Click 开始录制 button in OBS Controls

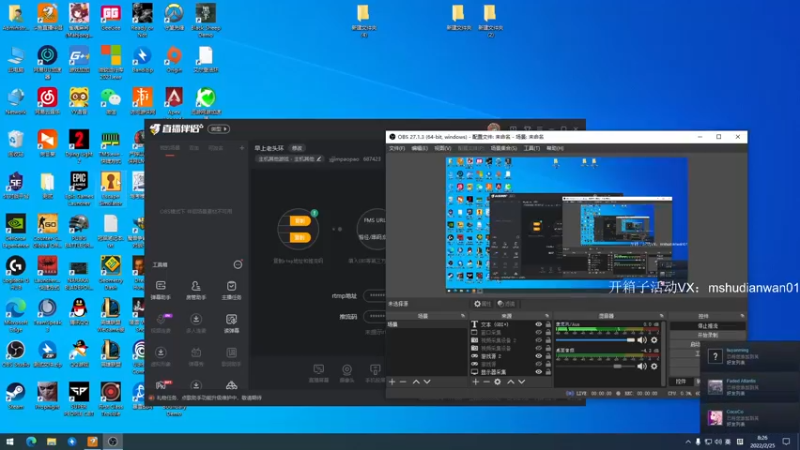point(707,335)
